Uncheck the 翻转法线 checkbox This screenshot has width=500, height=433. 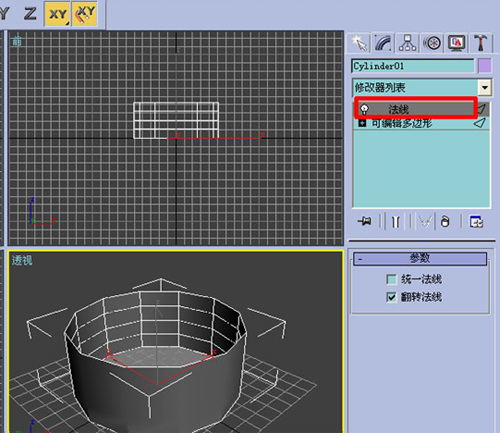392,297
